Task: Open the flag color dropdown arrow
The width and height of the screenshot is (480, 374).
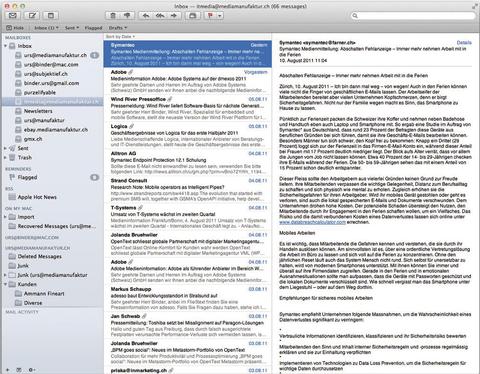Action: [220, 15]
